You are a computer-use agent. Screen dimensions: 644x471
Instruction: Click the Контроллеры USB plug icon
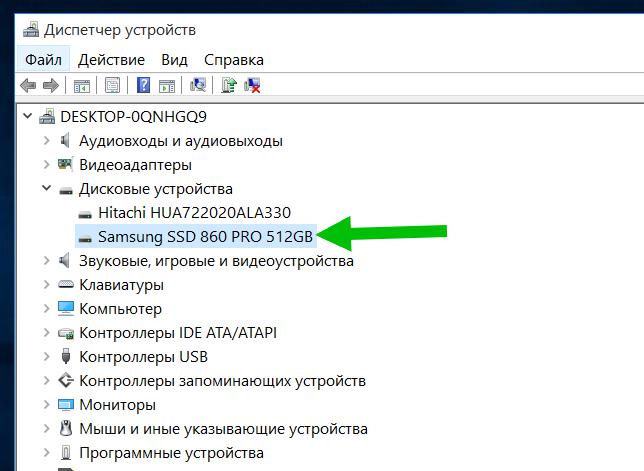pyautogui.click(x=66, y=356)
